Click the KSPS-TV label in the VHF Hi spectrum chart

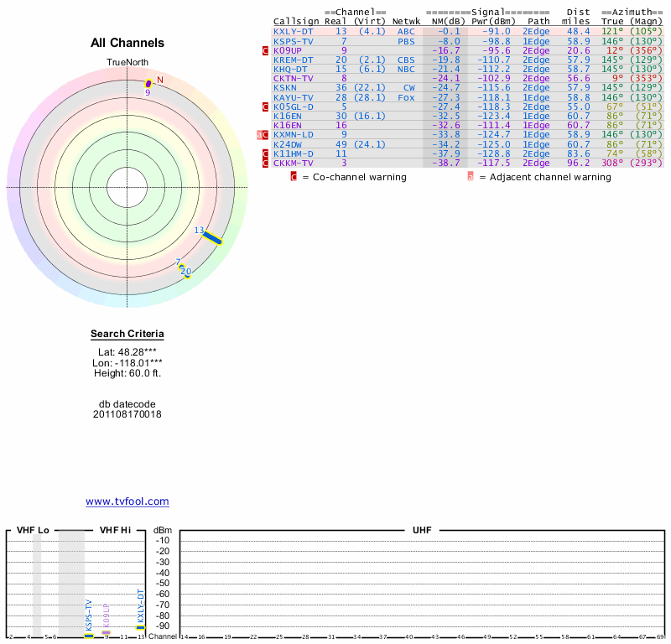coord(88,615)
